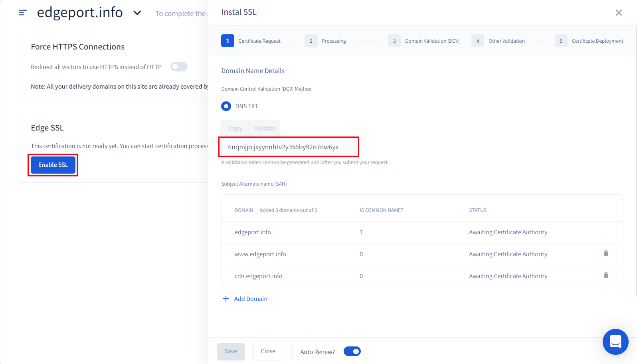This screenshot has height=364, width=637.
Task: Click the plus icon to add domain
Action: point(226,299)
